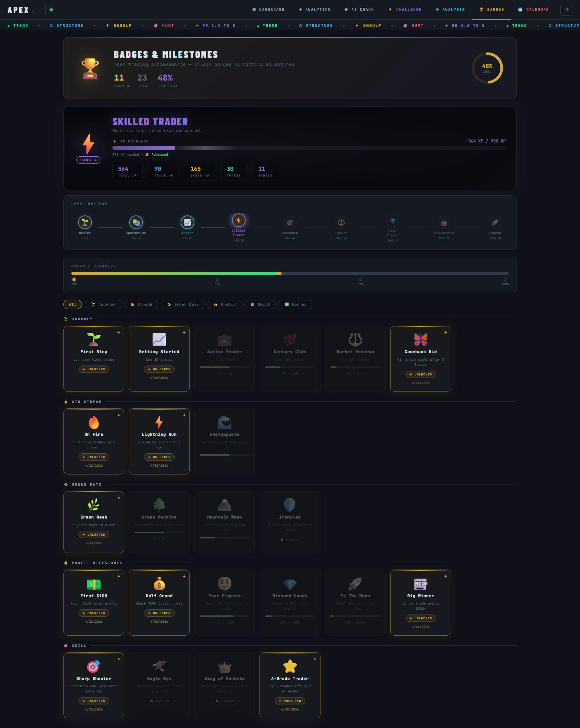The height and width of the screenshot is (728, 580).
Task: Open the Mountain Week badge icon
Action: [x=224, y=505]
